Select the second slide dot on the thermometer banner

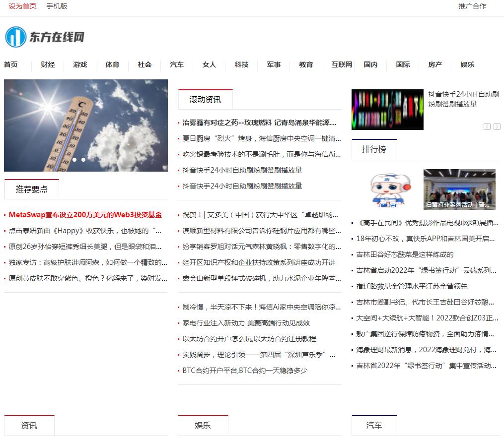tap(83, 160)
